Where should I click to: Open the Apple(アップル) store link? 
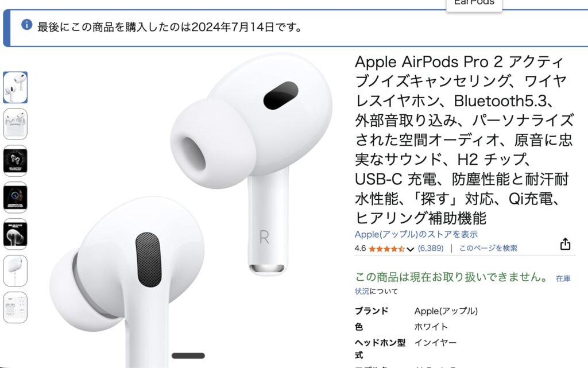(416, 234)
